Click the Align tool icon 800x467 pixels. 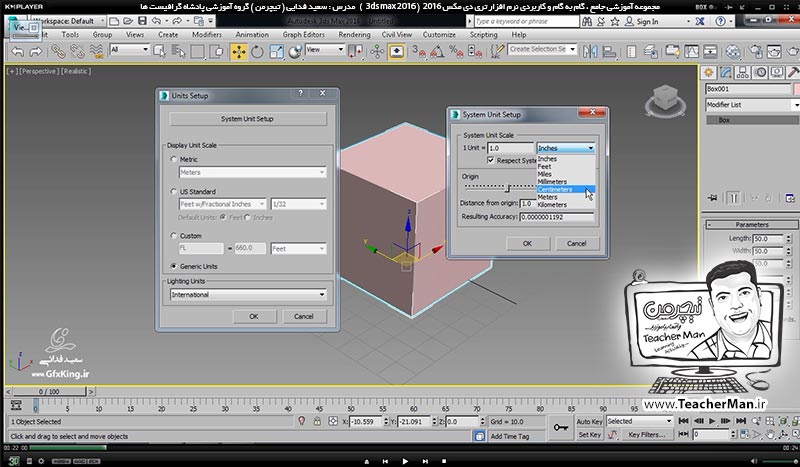click(x=609, y=52)
